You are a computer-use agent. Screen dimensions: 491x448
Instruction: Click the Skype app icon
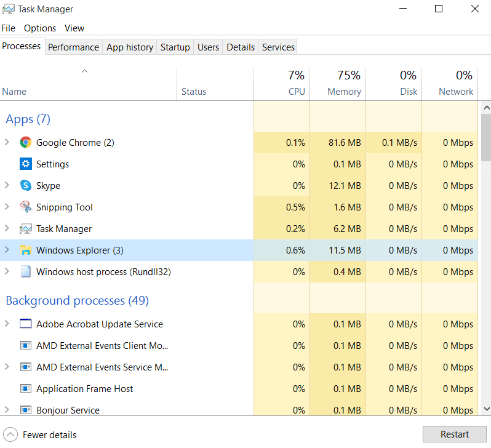[25, 186]
